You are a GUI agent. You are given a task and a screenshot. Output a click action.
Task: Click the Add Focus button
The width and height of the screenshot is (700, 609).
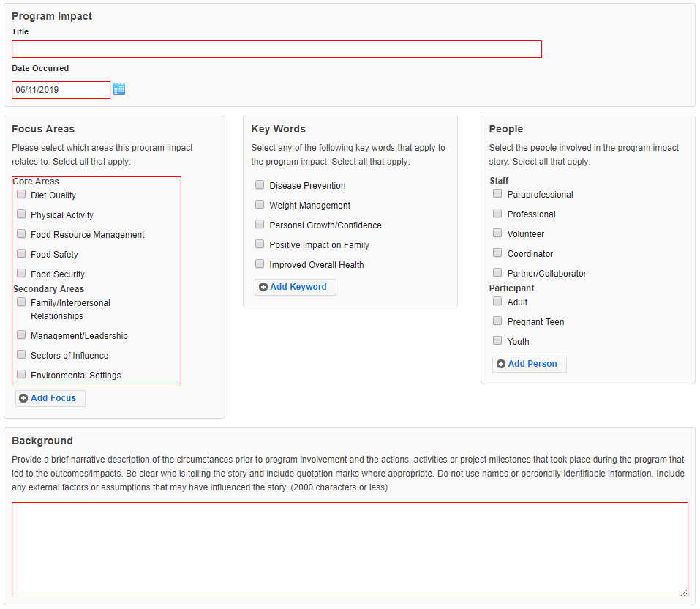[50, 398]
